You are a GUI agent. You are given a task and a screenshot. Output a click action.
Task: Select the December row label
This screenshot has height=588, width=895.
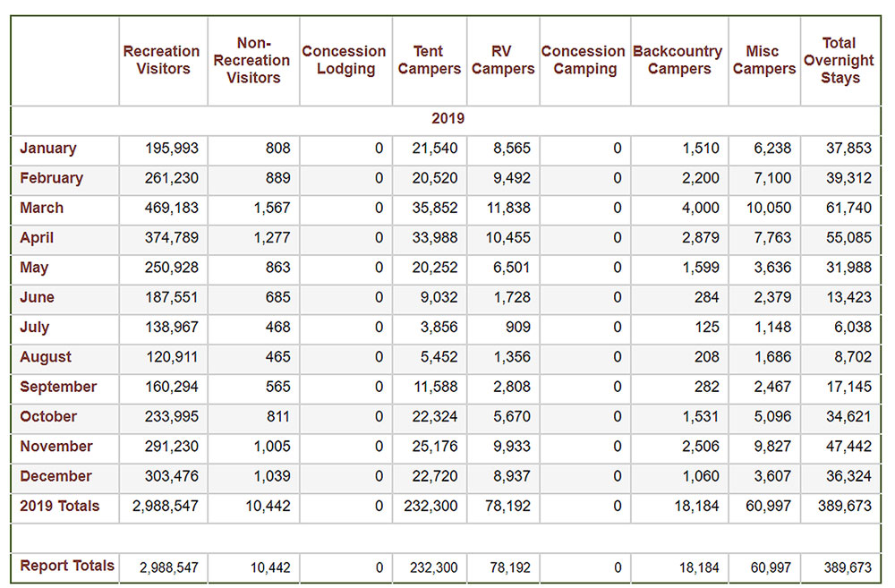(55, 476)
